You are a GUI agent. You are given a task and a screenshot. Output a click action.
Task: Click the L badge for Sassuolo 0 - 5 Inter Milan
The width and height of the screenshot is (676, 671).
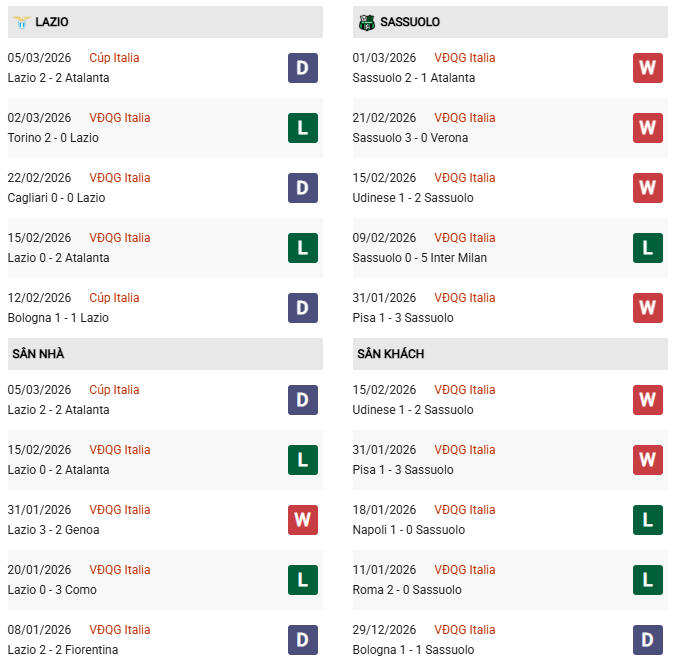(x=647, y=248)
